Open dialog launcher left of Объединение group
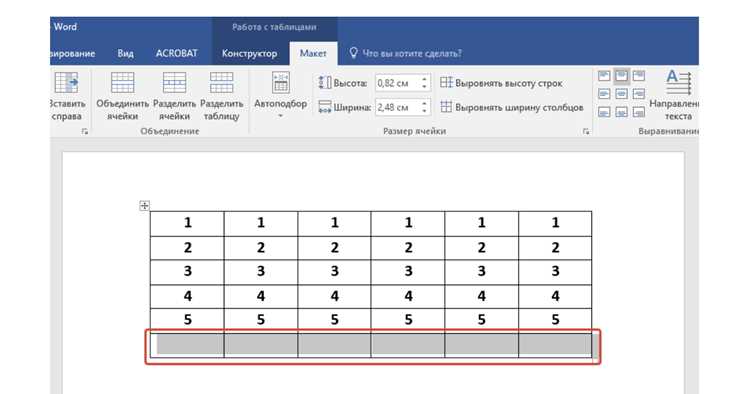 [x=85, y=131]
